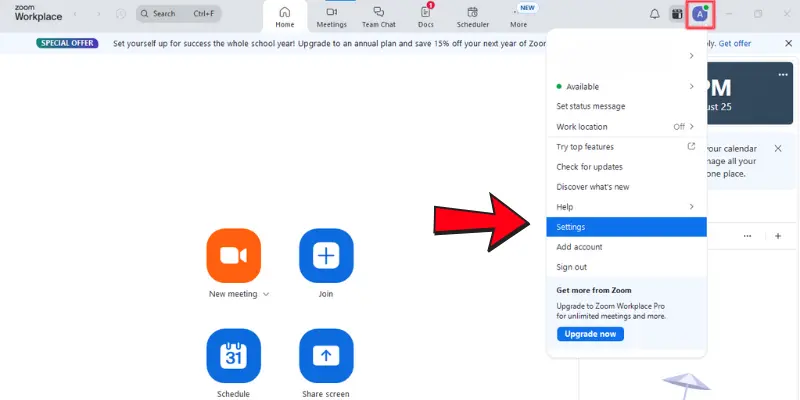The height and width of the screenshot is (400, 800).
Task: Expand the New meeting dropdown chevron
Action: [266, 294]
